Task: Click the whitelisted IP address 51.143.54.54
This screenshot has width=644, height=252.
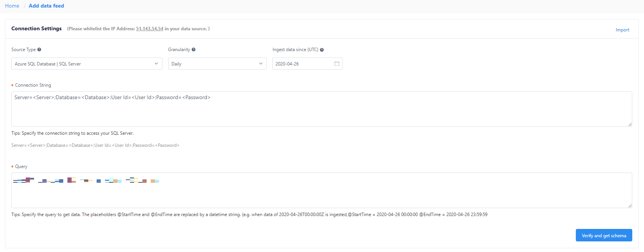Action: click(x=150, y=29)
